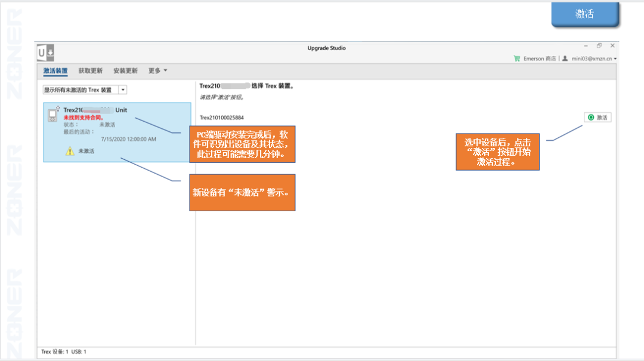
Task: Click the Trex210100025884 serial number text
Action: (221, 118)
